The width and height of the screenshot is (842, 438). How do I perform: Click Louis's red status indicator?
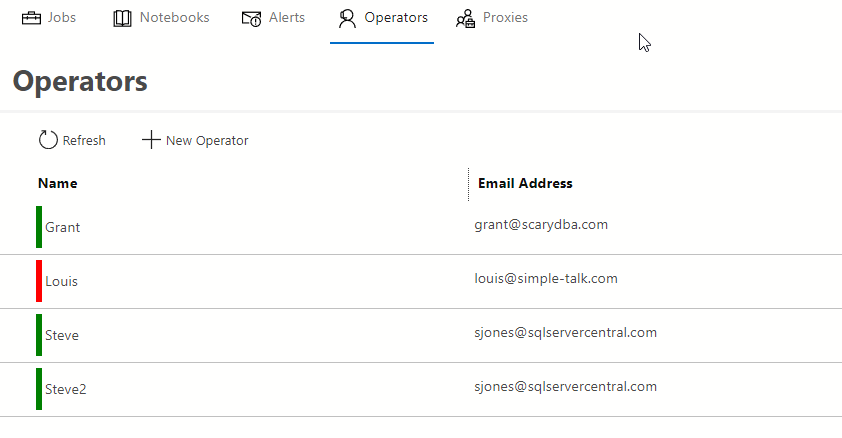pyautogui.click(x=39, y=281)
